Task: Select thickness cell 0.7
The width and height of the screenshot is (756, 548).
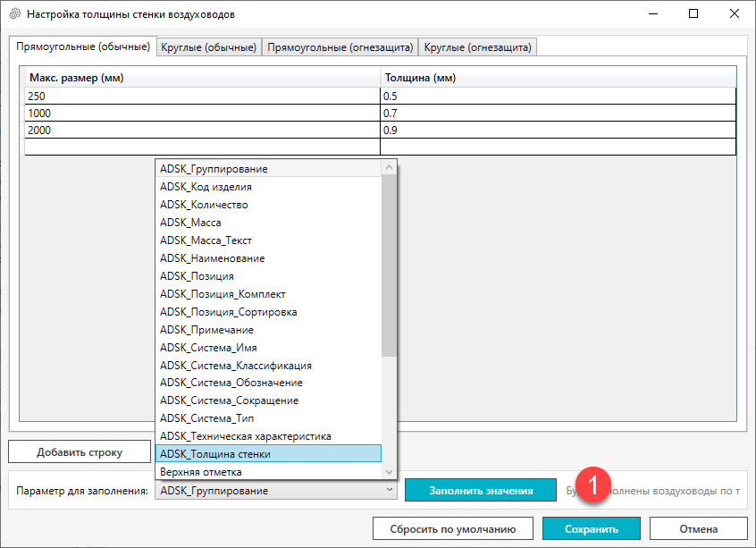Action: 559,113
